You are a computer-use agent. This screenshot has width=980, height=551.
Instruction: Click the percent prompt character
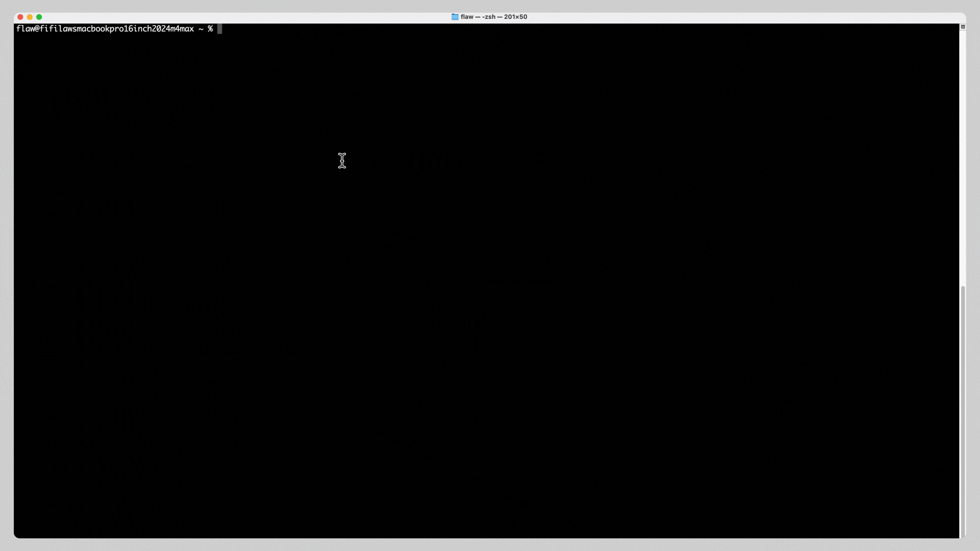point(210,29)
